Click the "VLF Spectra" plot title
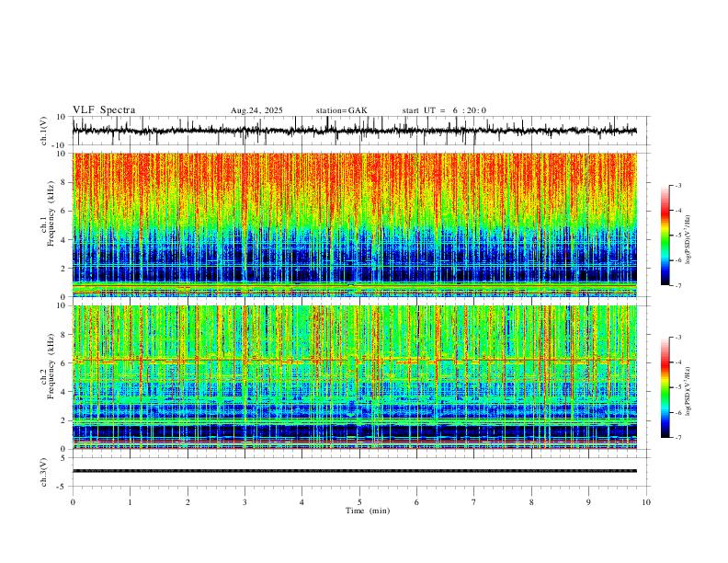This screenshot has height=563, width=728. tap(104, 110)
